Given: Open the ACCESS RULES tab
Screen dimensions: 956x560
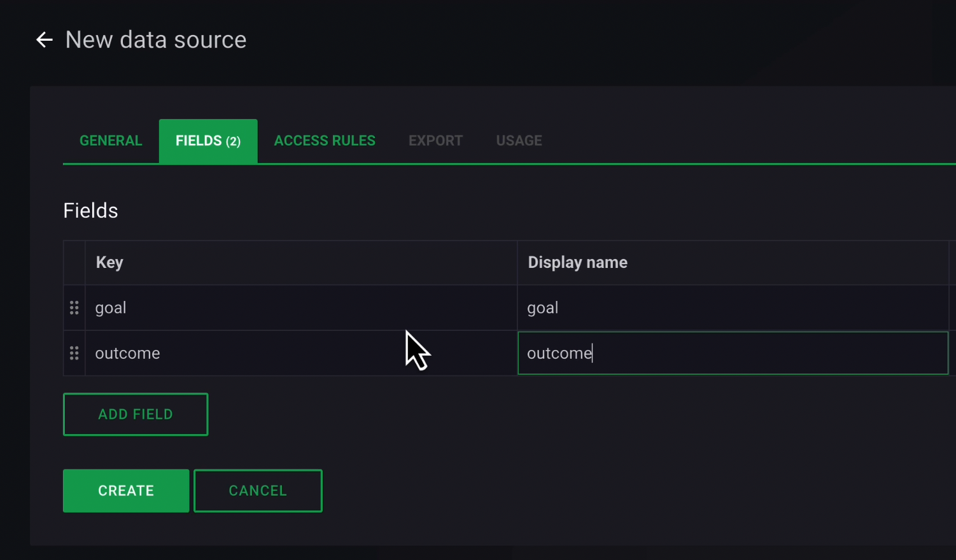Looking at the screenshot, I should [325, 141].
